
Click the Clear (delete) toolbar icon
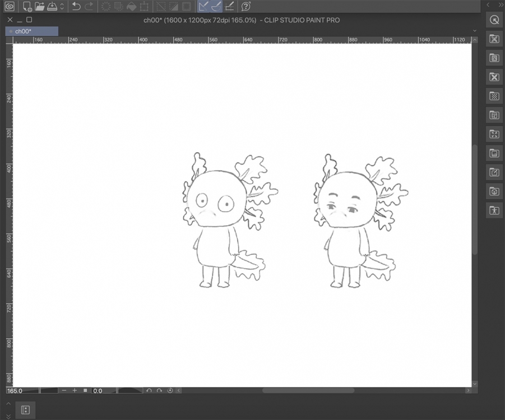pos(105,6)
